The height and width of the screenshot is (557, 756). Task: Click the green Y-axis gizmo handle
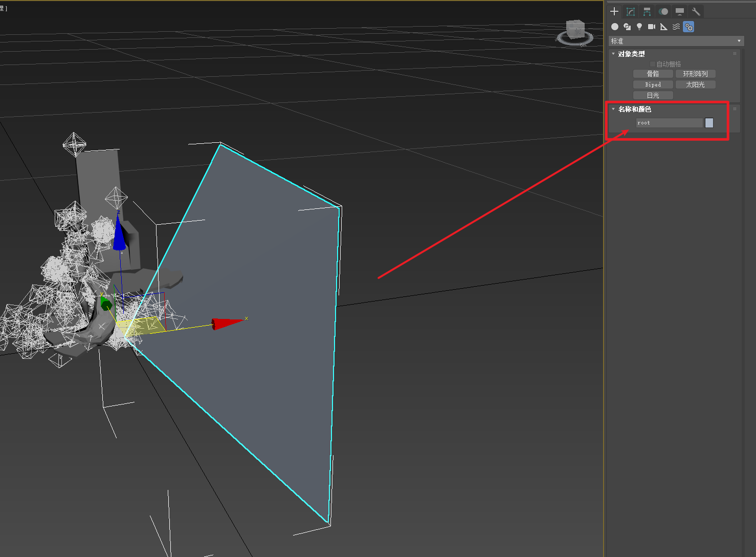click(x=106, y=304)
